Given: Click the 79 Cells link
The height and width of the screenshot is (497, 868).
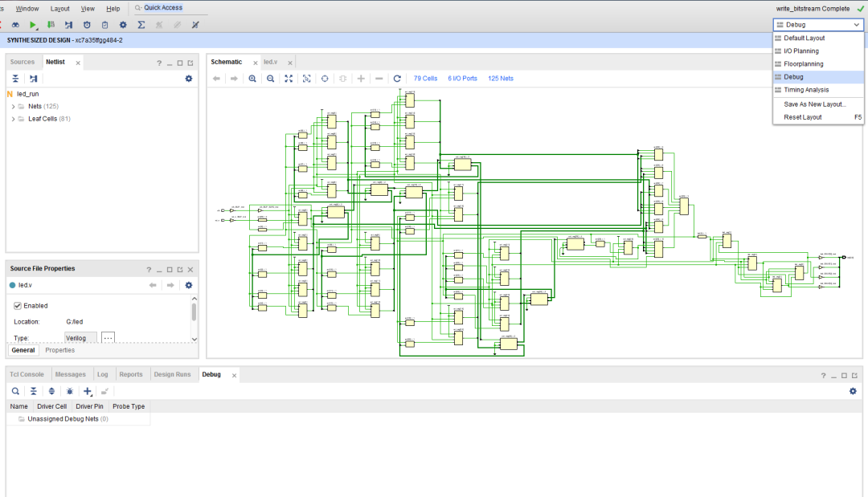Looking at the screenshot, I should pos(425,79).
